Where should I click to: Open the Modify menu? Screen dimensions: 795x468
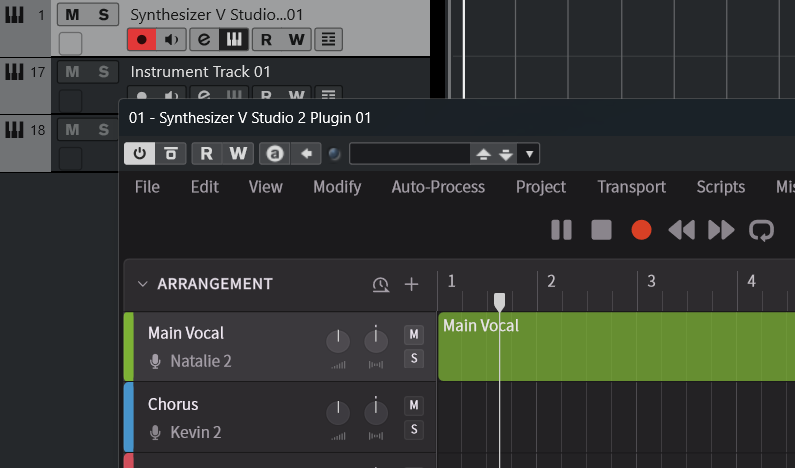[337, 187]
